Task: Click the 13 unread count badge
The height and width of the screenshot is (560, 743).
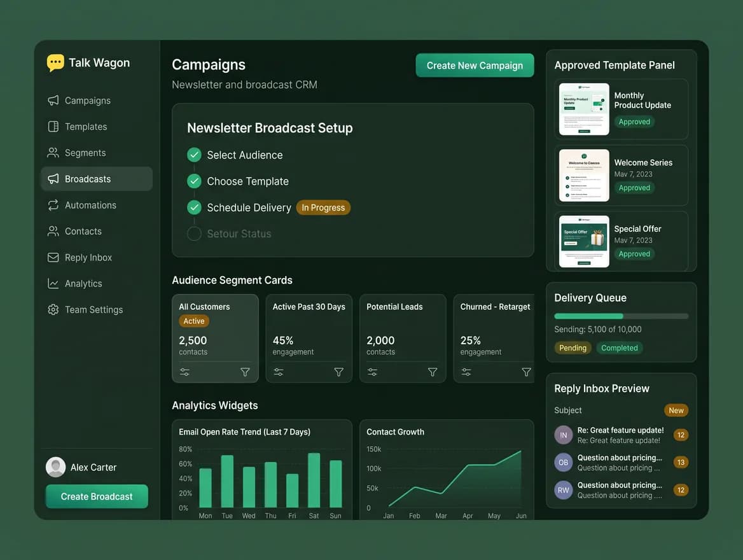Action: pyautogui.click(x=681, y=463)
